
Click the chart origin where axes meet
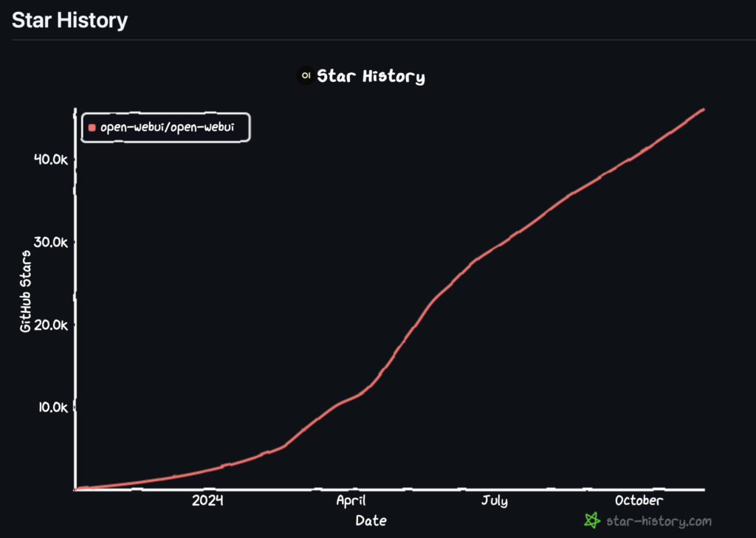(x=75, y=489)
